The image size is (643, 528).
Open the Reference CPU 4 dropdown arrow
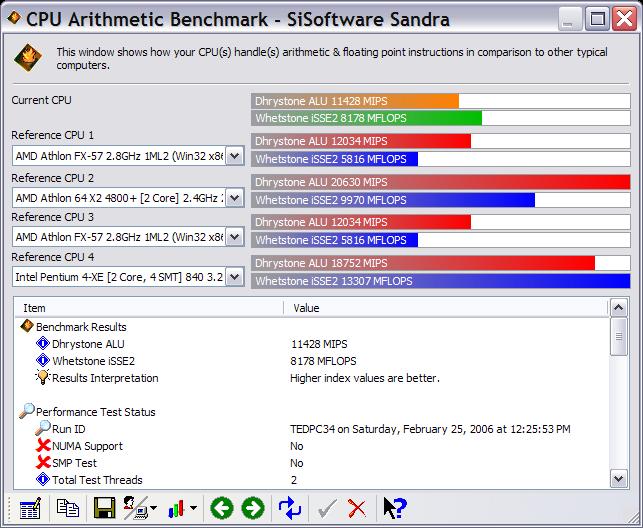tap(235, 277)
